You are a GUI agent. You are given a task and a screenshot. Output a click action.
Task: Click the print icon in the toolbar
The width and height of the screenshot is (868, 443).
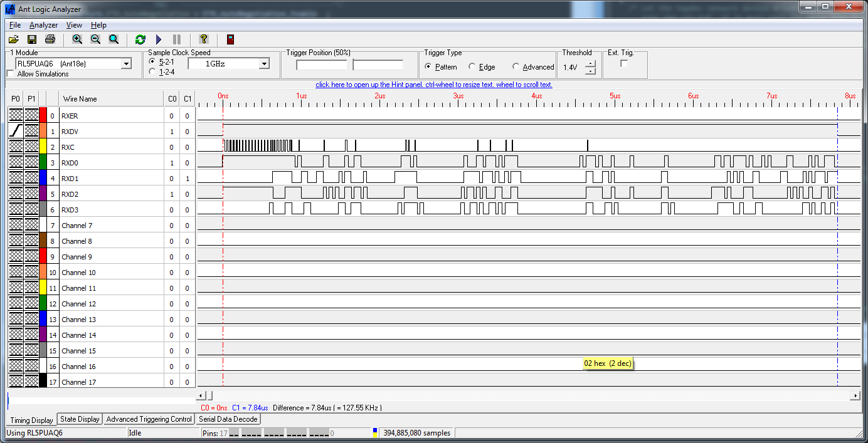(x=50, y=39)
